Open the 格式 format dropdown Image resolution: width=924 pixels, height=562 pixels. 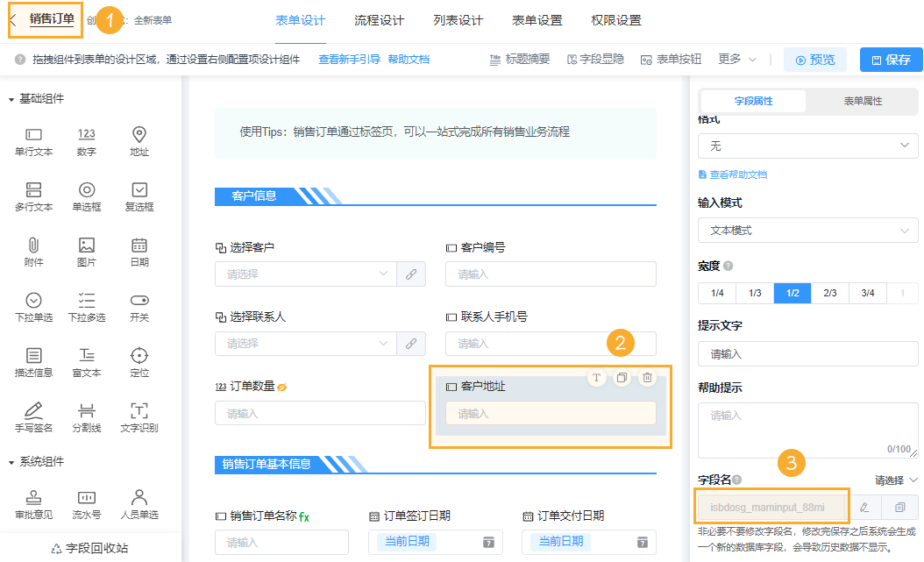click(x=807, y=146)
